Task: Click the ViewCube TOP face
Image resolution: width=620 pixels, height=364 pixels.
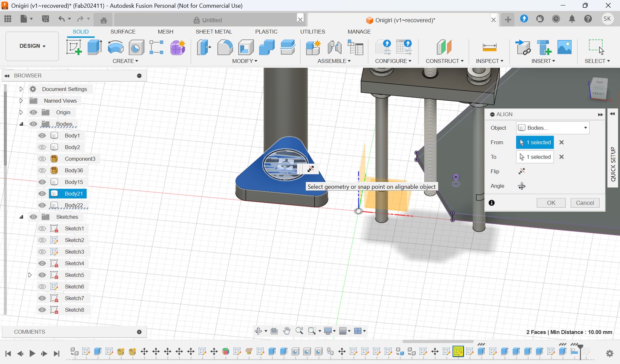Action: tap(600, 82)
